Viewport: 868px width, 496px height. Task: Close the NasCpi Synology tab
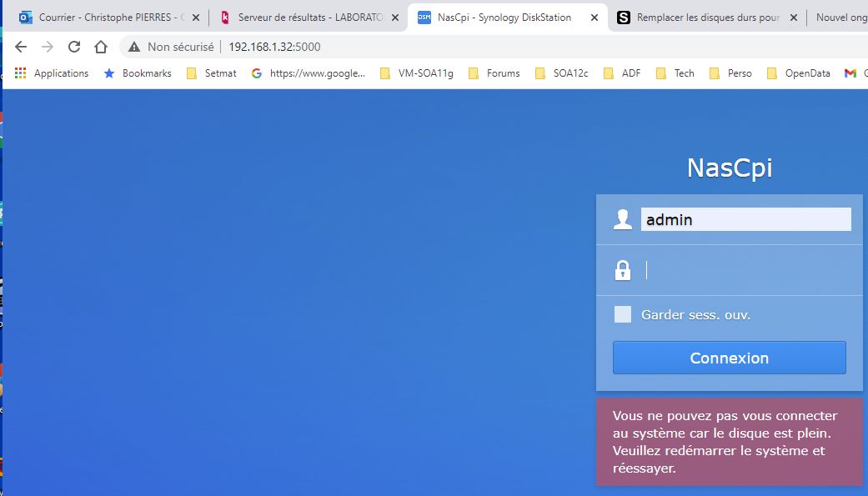pyautogui.click(x=595, y=18)
